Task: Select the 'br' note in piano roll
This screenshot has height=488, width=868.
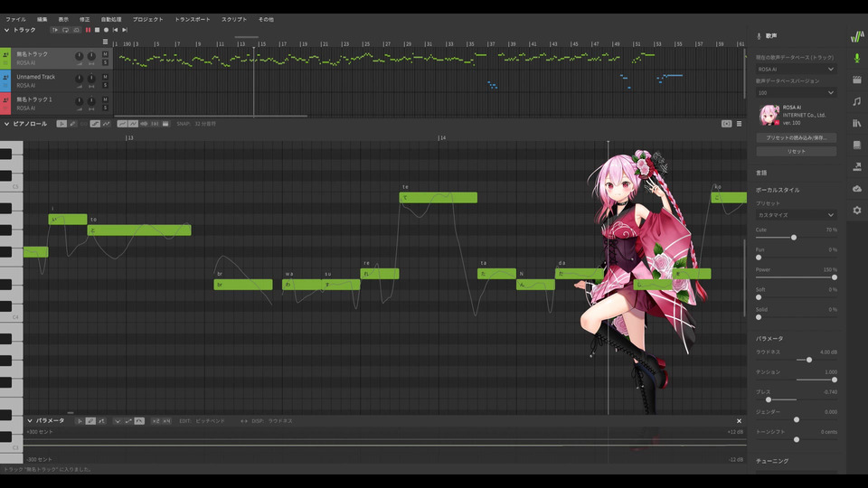Action: tap(243, 285)
